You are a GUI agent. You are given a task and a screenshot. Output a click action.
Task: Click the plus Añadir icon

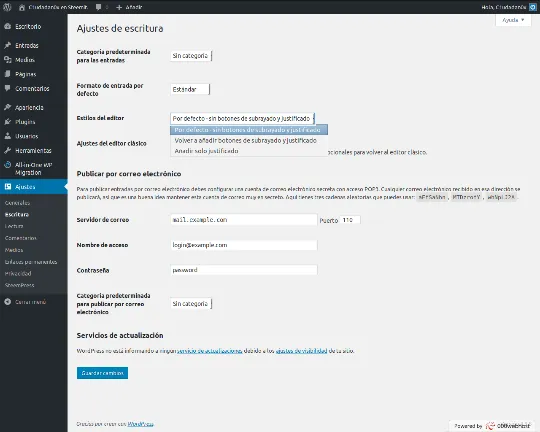119,7
